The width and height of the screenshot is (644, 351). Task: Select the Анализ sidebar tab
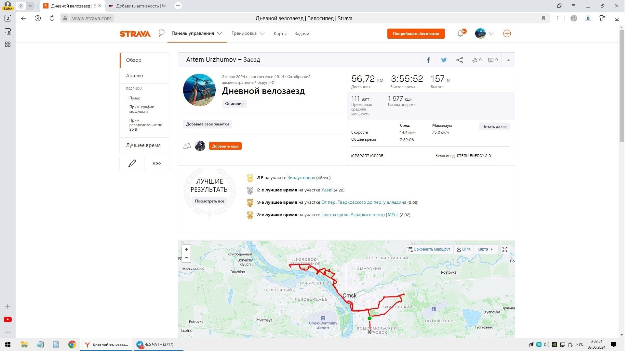pyautogui.click(x=144, y=76)
